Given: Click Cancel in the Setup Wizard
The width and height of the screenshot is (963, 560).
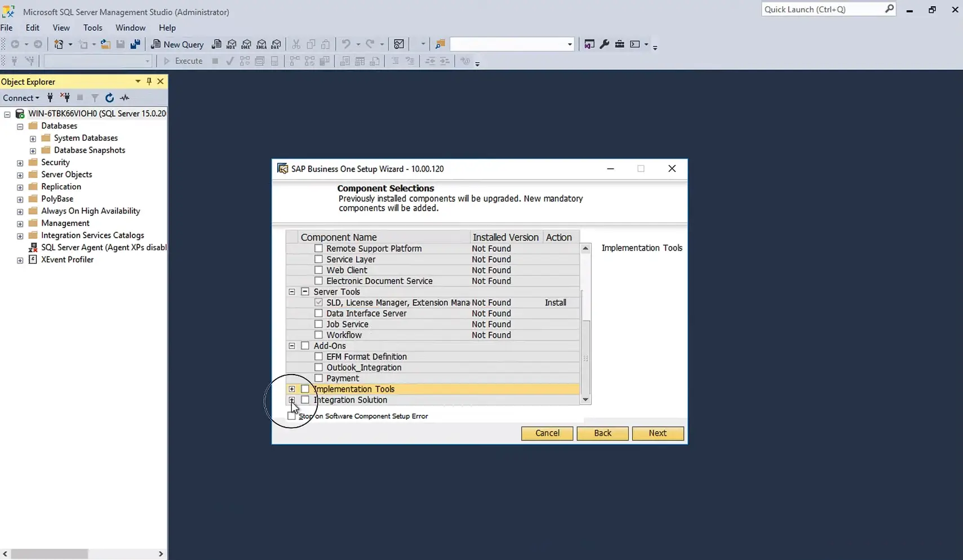Looking at the screenshot, I should point(547,433).
